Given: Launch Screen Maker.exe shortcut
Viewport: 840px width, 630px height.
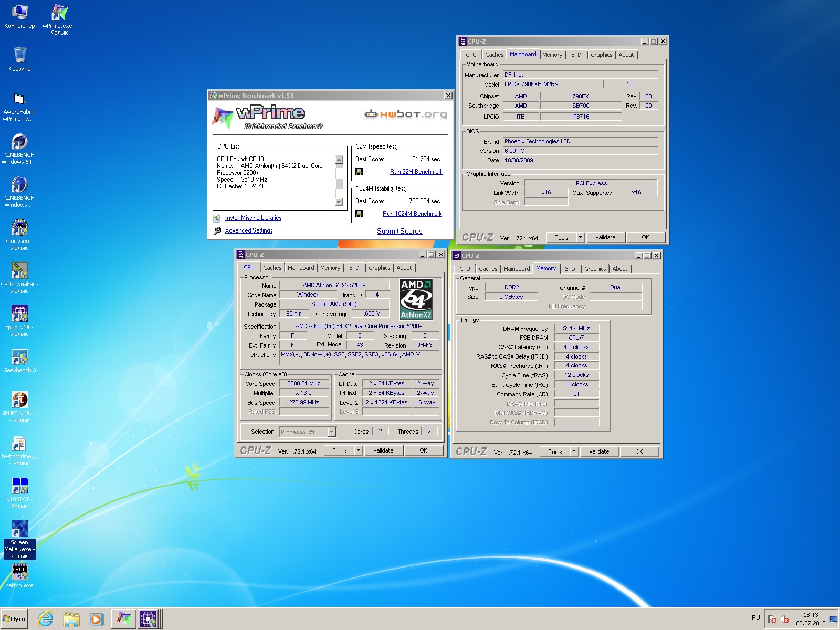Looking at the screenshot, I should click(x=19, y=540).
